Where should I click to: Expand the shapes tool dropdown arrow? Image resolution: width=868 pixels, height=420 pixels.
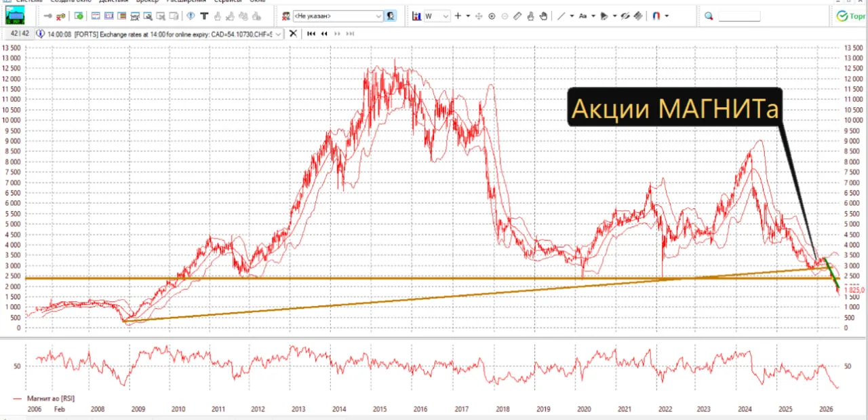click(x=614, y=16)
